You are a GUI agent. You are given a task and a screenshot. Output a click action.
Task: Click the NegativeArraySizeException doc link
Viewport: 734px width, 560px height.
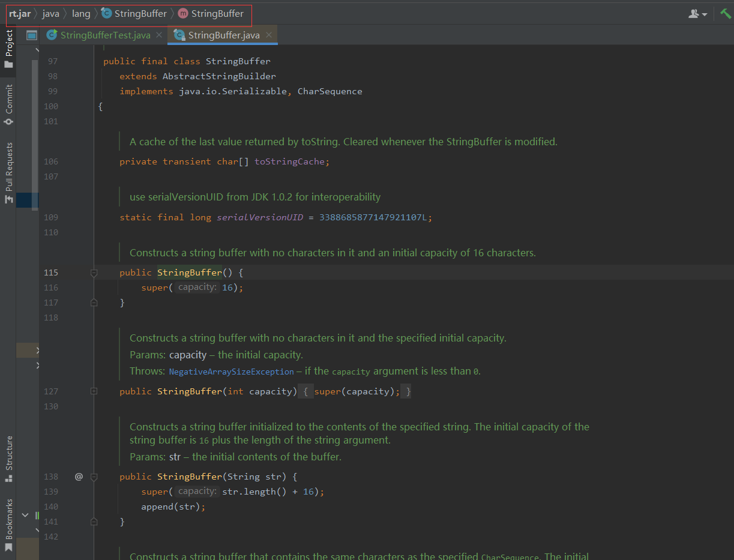coord(232,372)
